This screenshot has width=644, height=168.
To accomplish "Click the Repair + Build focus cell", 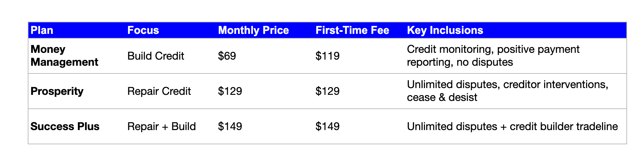I will (x=162, y=126).
